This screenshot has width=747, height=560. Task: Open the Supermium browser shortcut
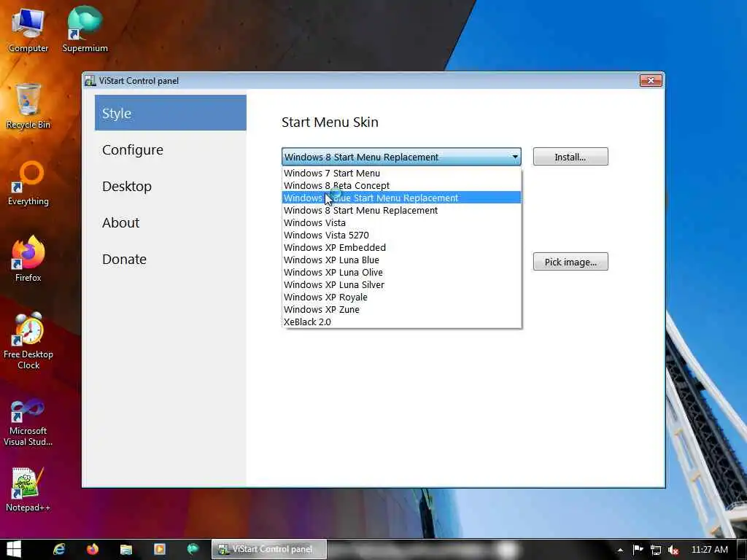[x=85, y=31]
